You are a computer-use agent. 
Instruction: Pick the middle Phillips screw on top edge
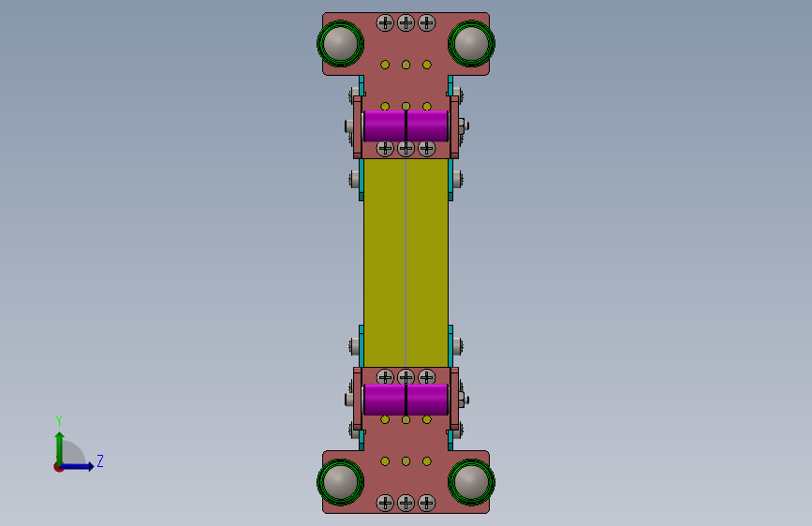(x=406, y=22)
